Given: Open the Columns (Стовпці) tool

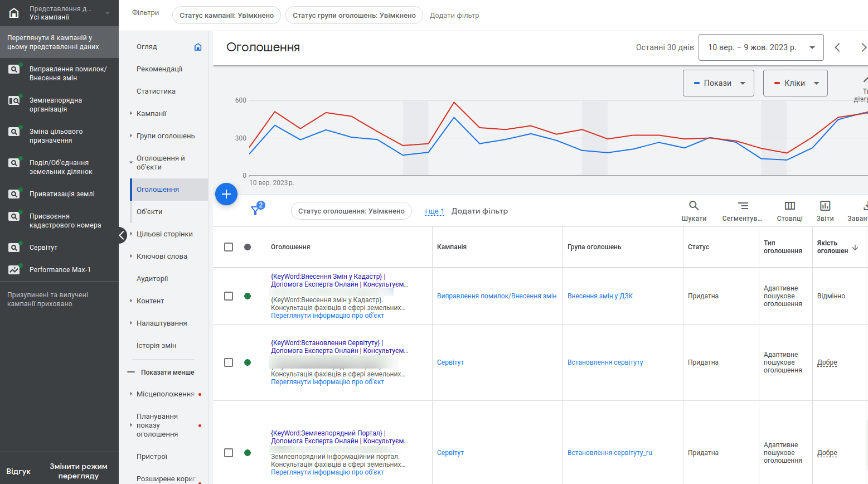Looking at the screenshot, I should pos(789,211).
